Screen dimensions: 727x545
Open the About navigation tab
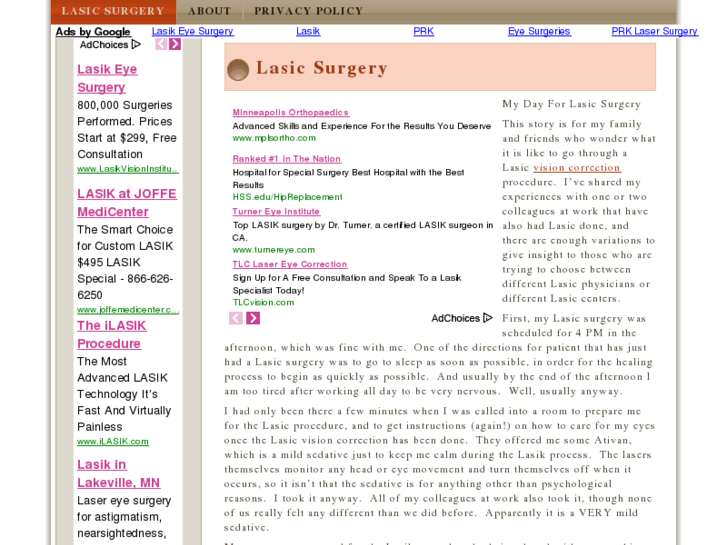pos(210,11)
